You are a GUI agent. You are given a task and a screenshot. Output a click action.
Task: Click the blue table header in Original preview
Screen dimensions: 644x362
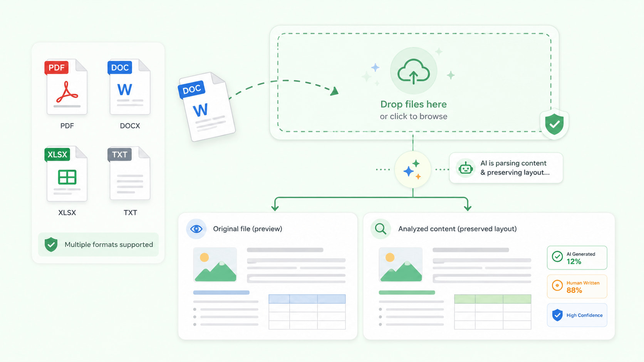tap(307, 299)
